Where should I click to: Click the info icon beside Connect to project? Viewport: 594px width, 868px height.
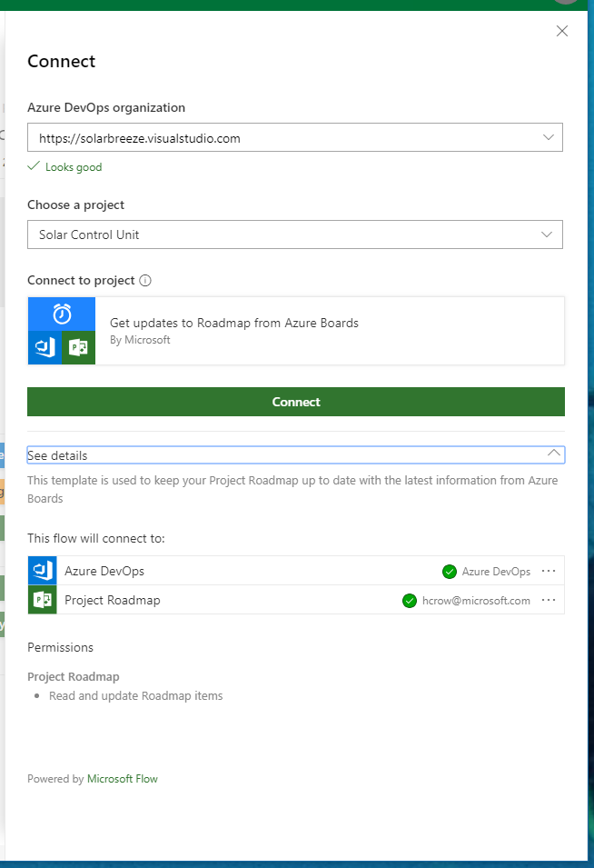pos(145,281)
